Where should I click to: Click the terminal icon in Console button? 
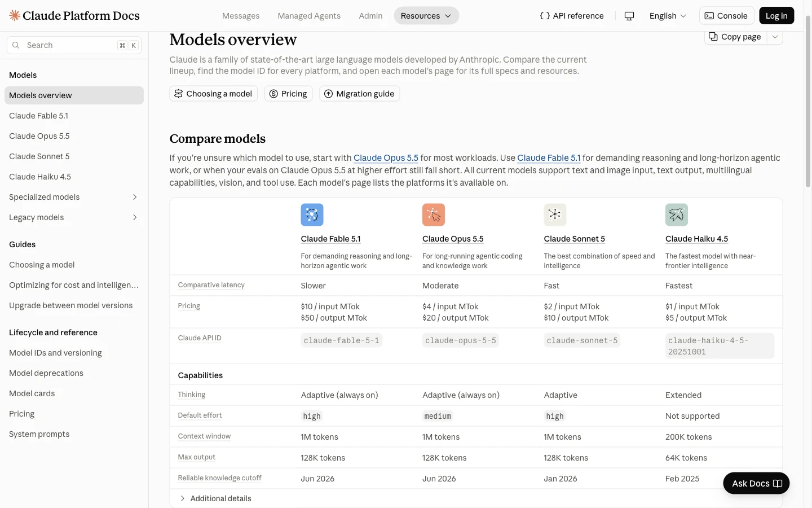[709, 16]
